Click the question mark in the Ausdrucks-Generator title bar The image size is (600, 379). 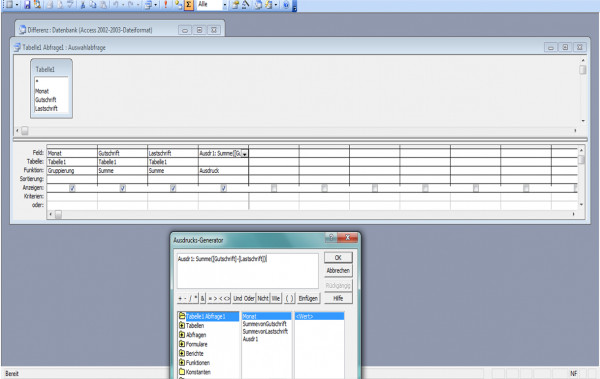tap(331, 238)
